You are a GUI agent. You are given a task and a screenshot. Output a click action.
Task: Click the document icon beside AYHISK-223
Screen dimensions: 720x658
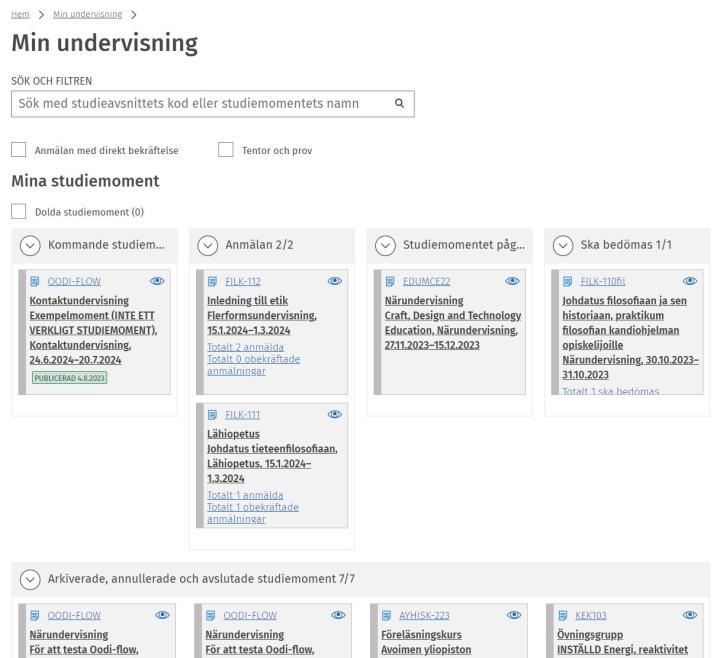(391, 616)
